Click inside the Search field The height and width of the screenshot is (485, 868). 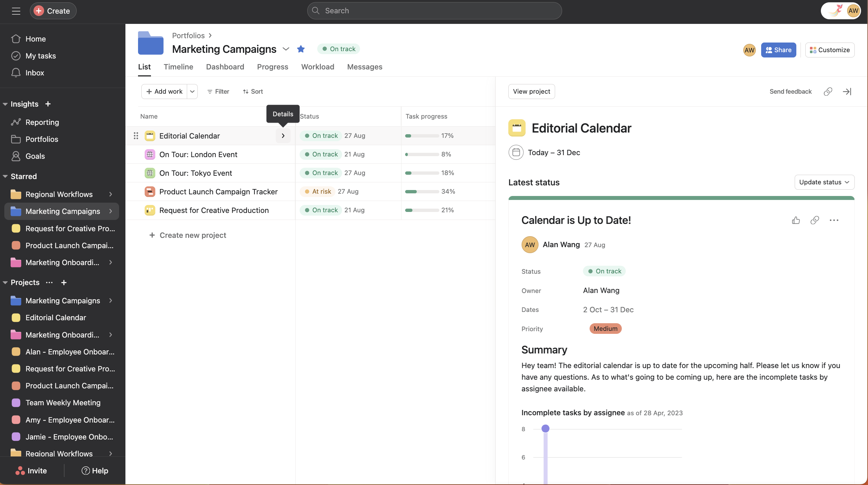tap(434, 10)
